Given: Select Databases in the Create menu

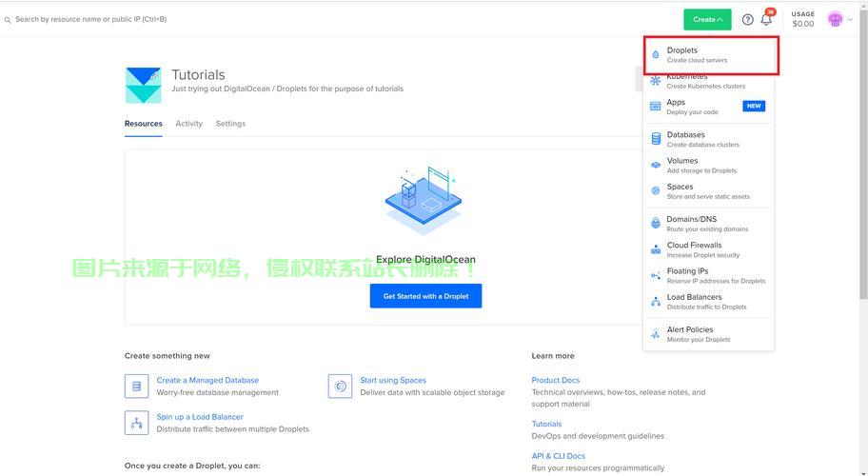Looking at the screenshot, I should coord(708,139).
